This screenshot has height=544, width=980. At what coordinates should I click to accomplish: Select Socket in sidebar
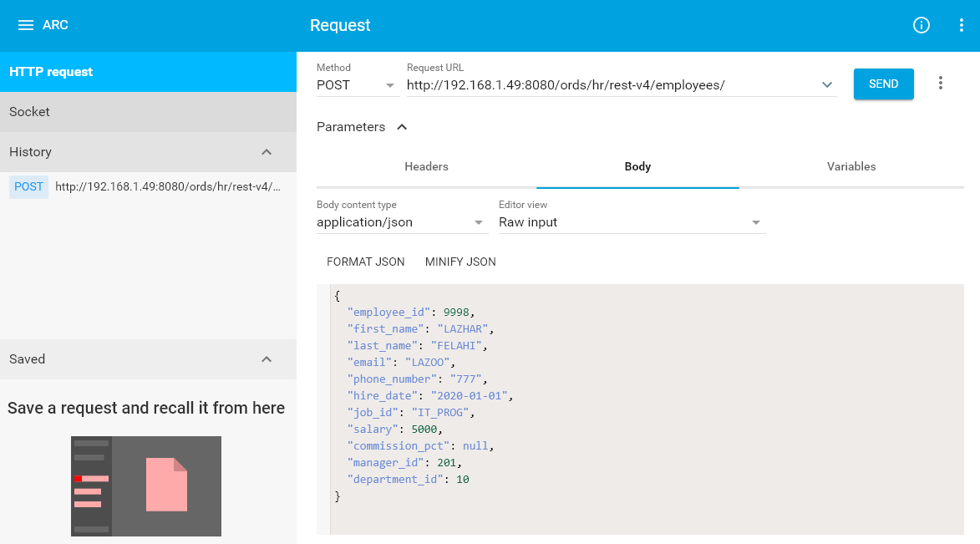(148, 112)
